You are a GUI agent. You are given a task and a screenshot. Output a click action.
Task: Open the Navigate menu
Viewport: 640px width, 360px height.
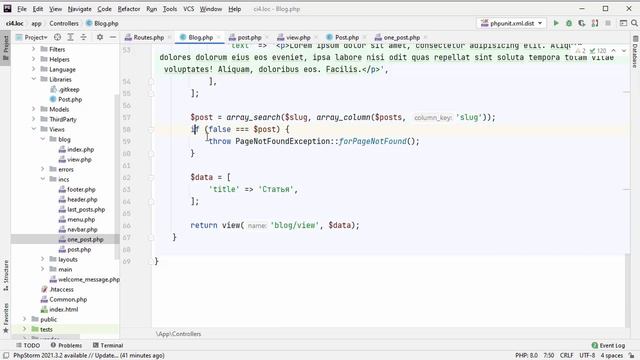click(x=80, y=9)
